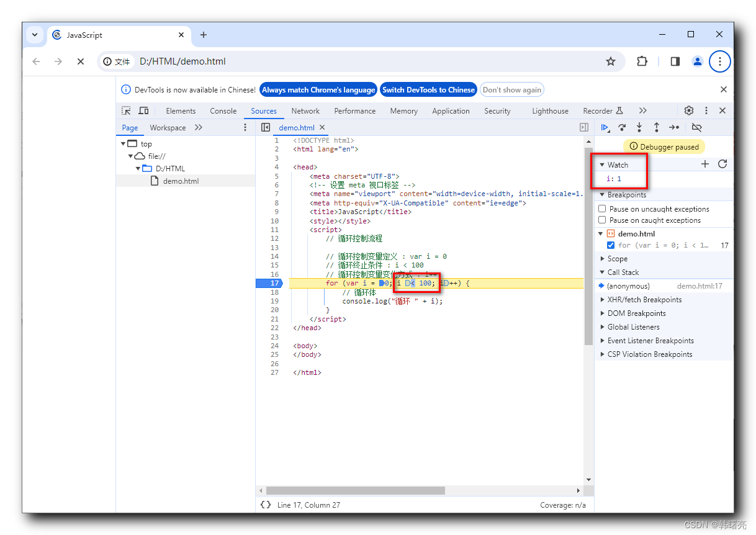756x535 pixels.
Task: Dismiss the DevTools language infobar
Action: pyautogui.click(x=723, y=89)
